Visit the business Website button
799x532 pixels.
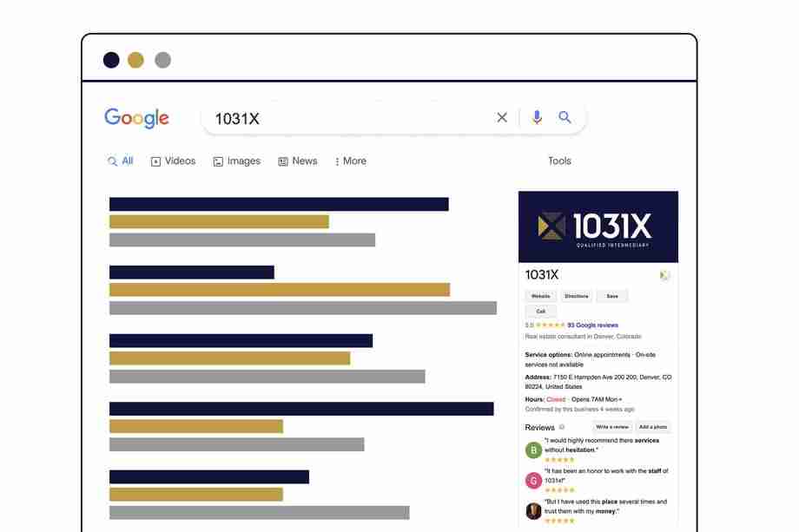pyautogui.click(x=540, y=296)
